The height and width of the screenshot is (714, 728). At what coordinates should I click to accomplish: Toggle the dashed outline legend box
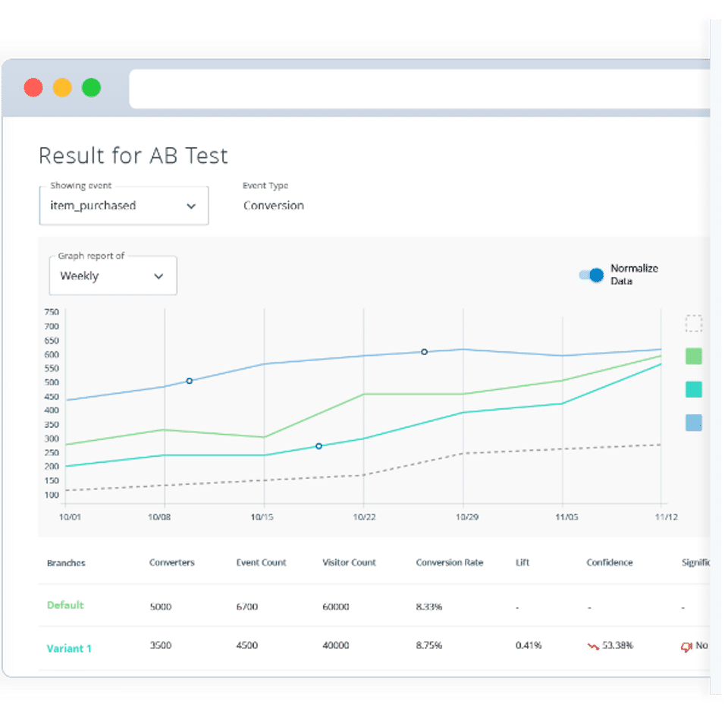pos(694,323)
